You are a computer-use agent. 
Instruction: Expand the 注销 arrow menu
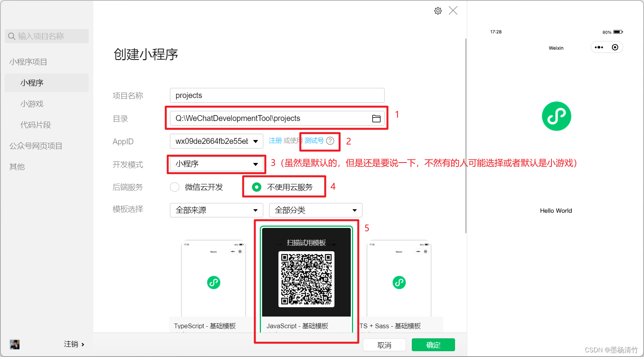click(83, 345)
